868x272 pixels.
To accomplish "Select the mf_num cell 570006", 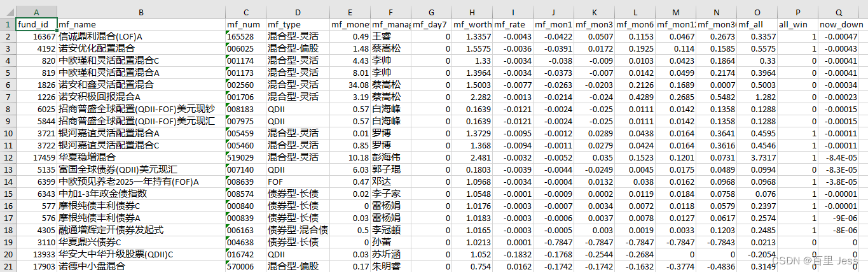I will pos(245,266).
